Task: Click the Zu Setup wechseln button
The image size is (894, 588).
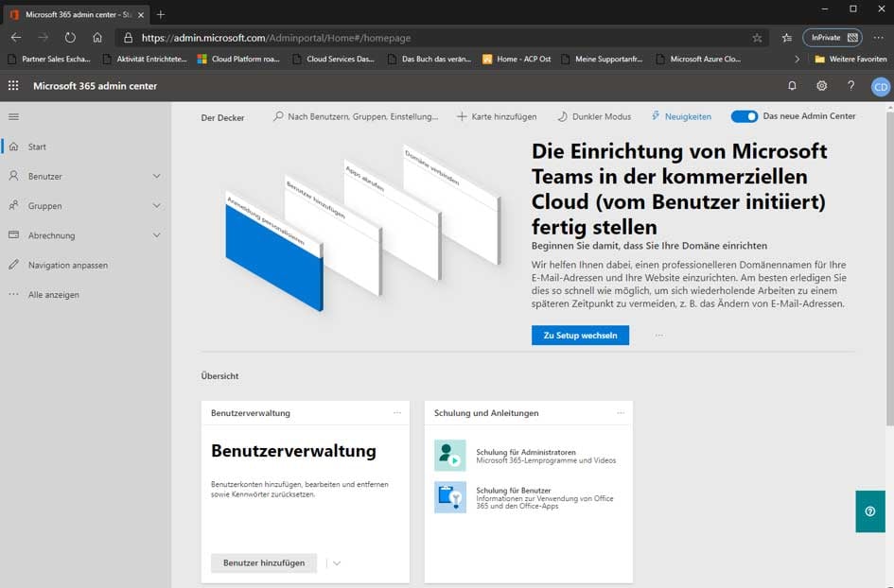Action: tap(580, 335)
